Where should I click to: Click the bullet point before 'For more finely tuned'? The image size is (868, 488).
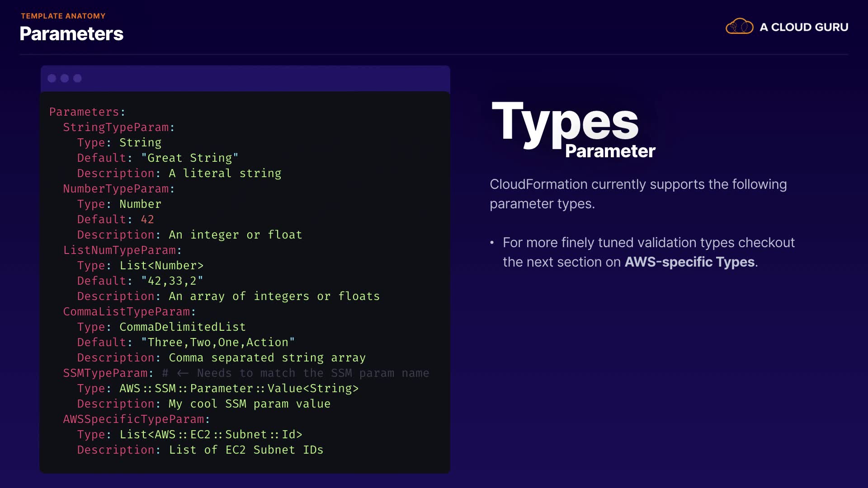(492, 243)
